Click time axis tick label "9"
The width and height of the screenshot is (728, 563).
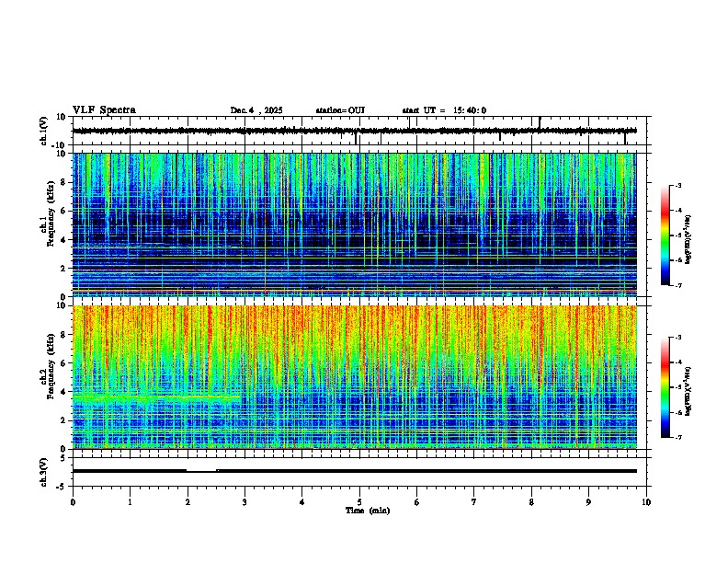[x=588, y=502]
